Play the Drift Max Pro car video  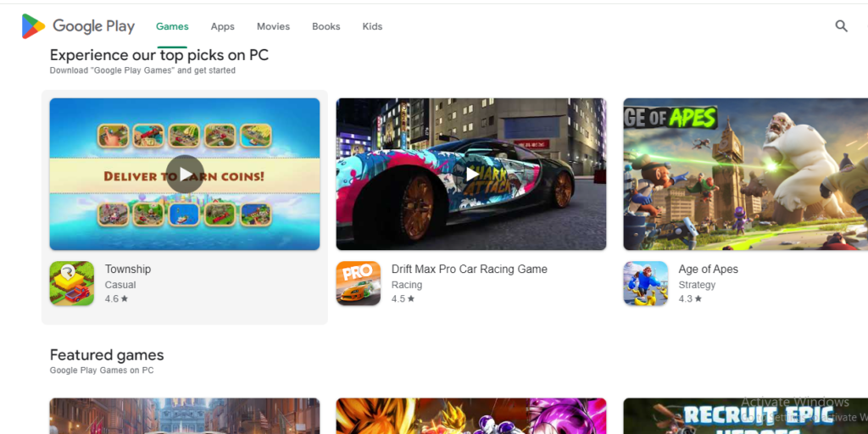471,175
